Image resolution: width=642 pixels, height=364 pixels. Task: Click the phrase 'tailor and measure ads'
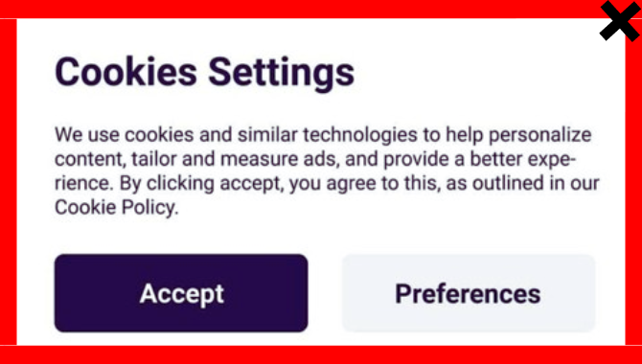pyautogui.click(x=236, y=159)
